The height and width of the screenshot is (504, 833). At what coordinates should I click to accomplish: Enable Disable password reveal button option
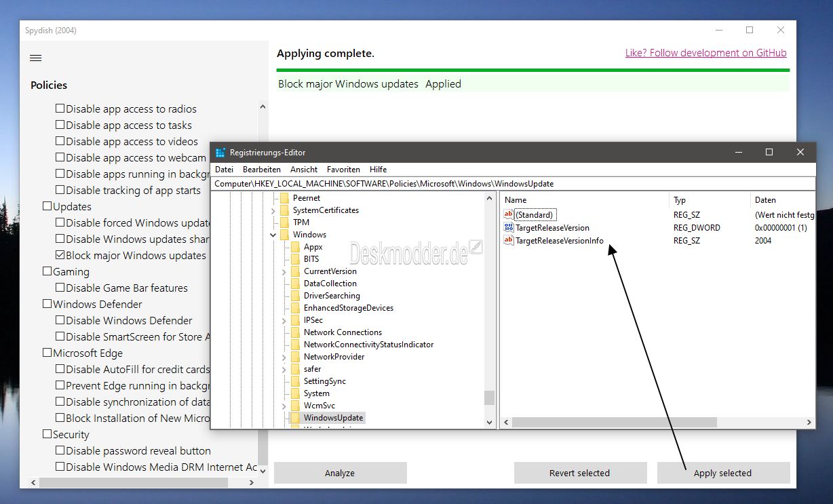[60, 450]
